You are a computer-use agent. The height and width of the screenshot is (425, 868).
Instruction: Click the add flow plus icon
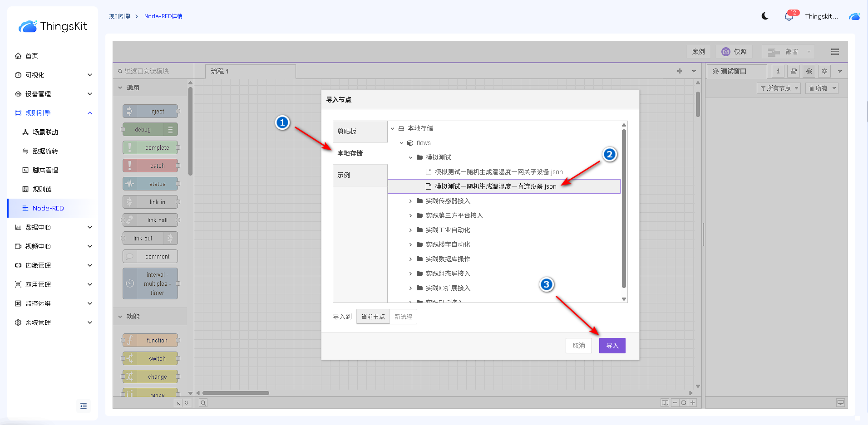pos(680,71)
